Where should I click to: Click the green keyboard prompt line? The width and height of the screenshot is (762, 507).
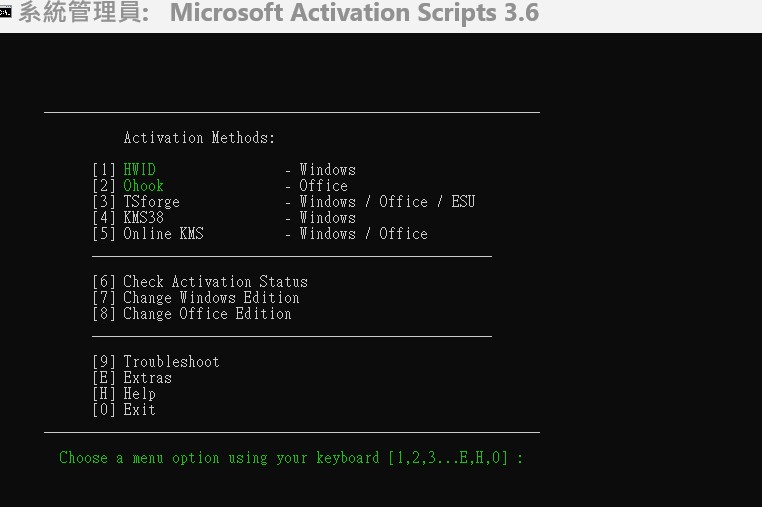click(291, 458)
